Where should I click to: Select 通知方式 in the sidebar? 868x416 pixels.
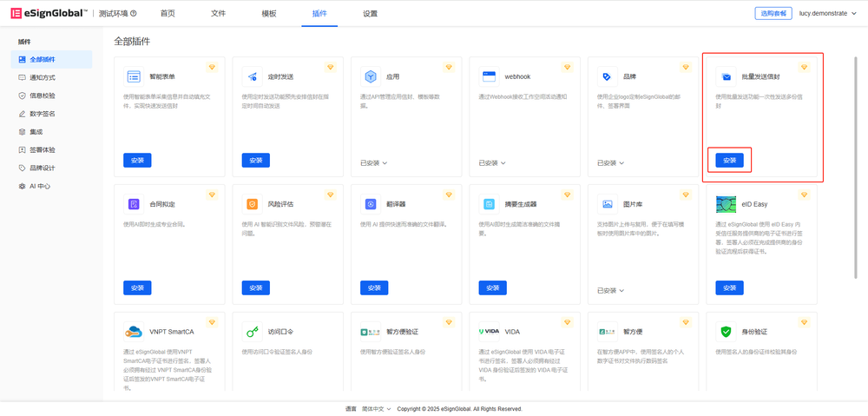pyautogui.click(x=51, y=77)
